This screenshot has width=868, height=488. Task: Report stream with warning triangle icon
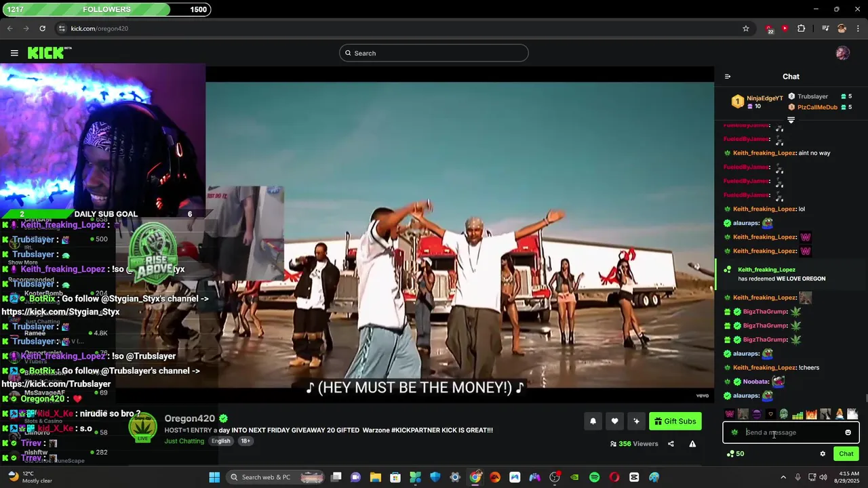tap(692, 444)
